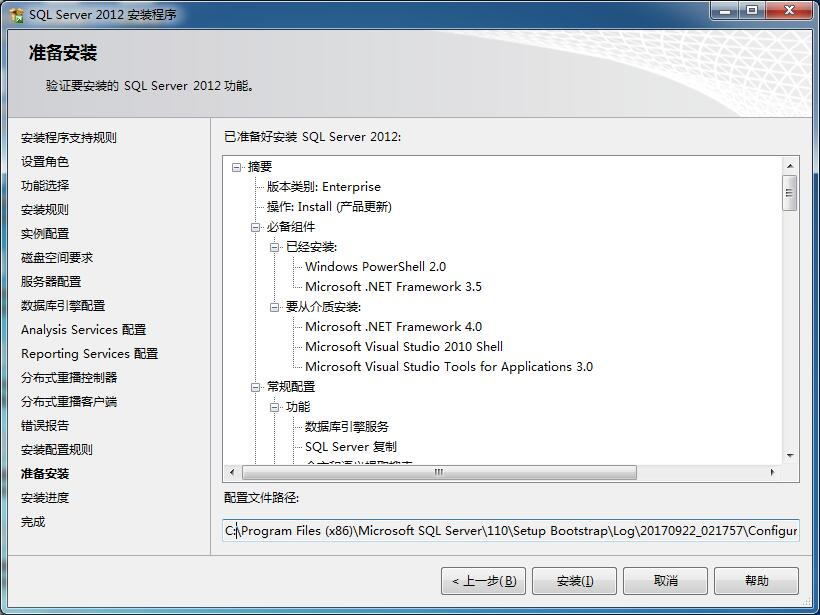Click the 取消 cancel button

click(666, 581)
